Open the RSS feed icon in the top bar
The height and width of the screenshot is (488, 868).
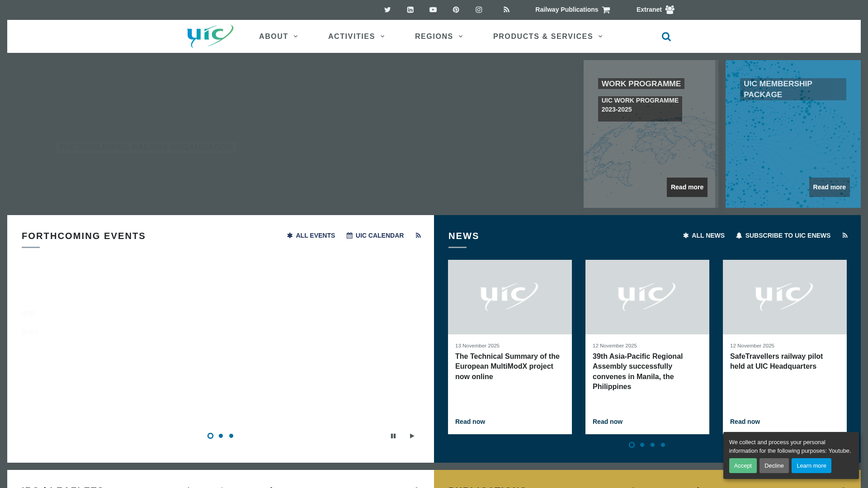pos(506,9)
